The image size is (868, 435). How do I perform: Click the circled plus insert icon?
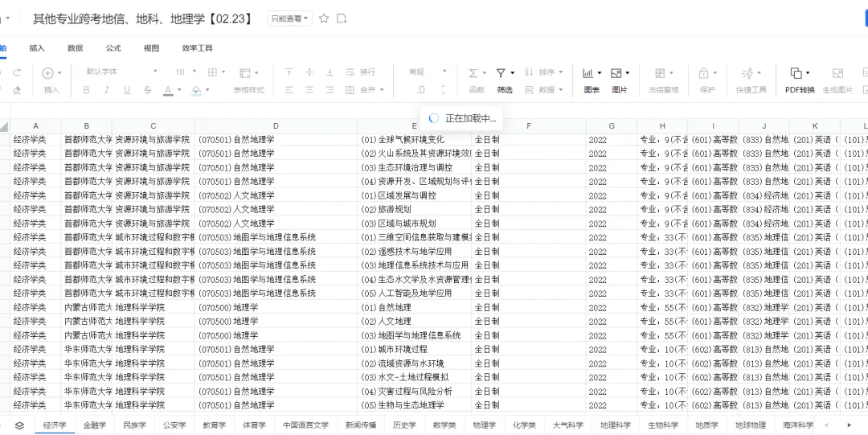(48, 72)
